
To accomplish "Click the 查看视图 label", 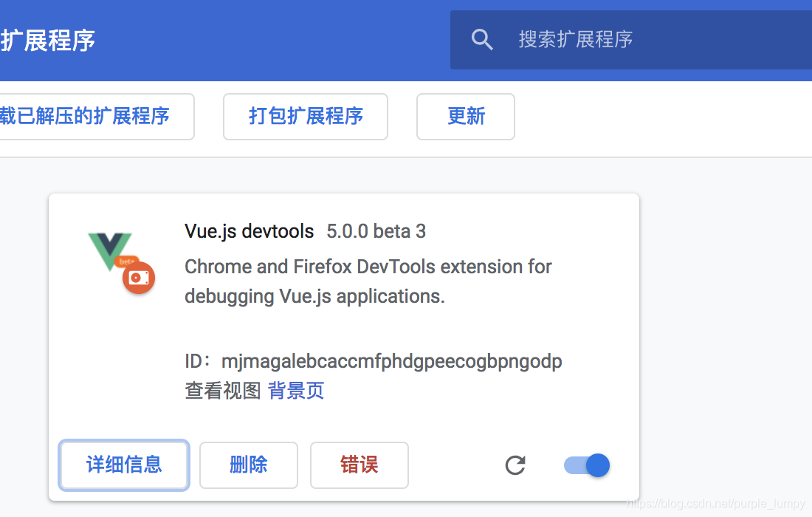I will (223, 391).
